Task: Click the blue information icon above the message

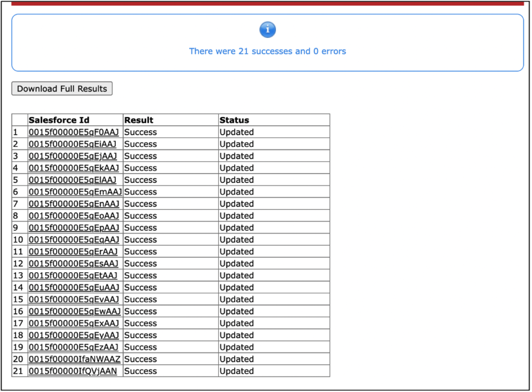Action: coord(267,30)
